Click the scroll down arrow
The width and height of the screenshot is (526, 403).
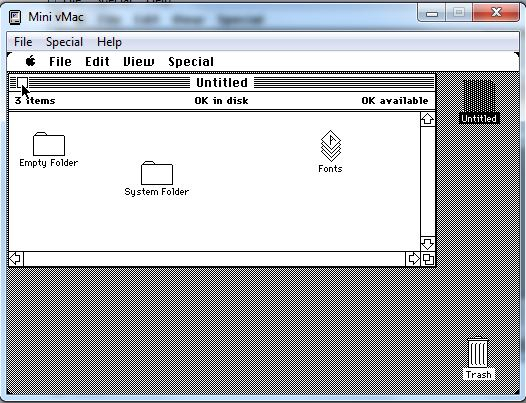tap(428, 244)
